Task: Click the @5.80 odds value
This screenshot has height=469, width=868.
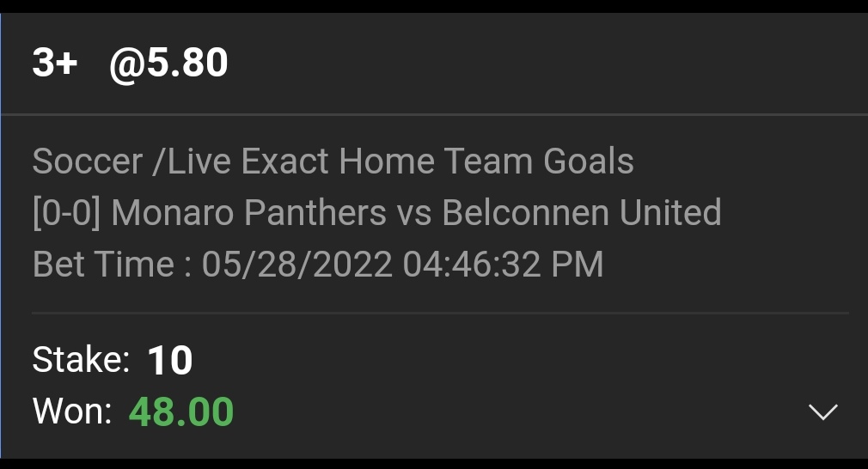Action: coord(169,64)
